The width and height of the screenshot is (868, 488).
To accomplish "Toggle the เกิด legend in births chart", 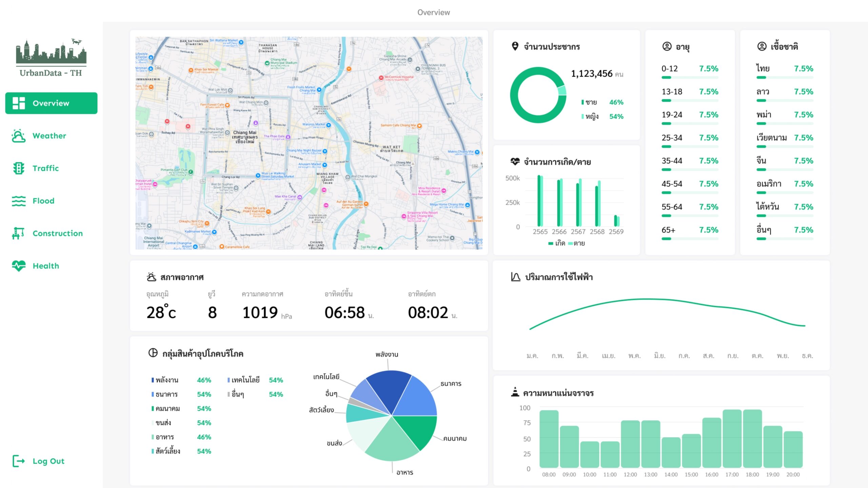I will click(x=557, y=243).
